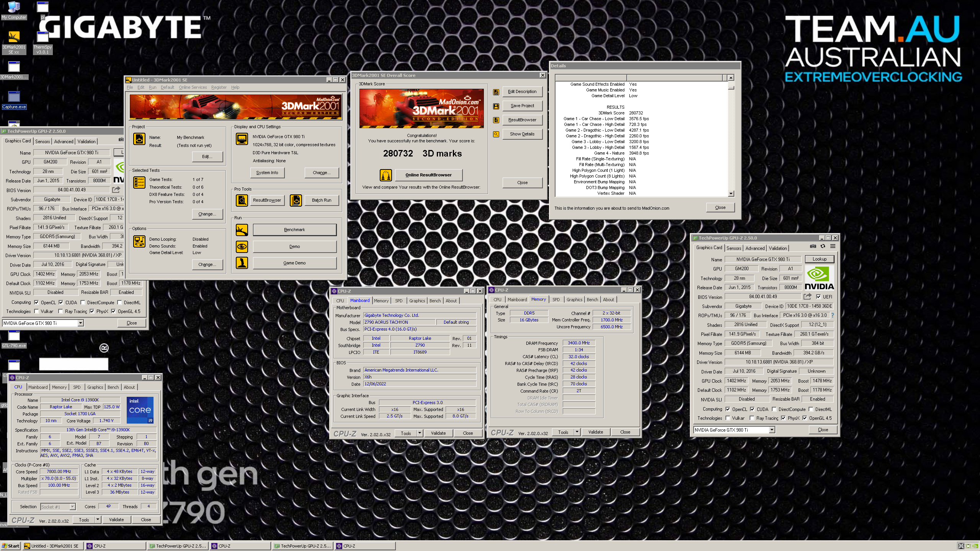
Task: Click the Start button
Action: click(x=11, y=546)
